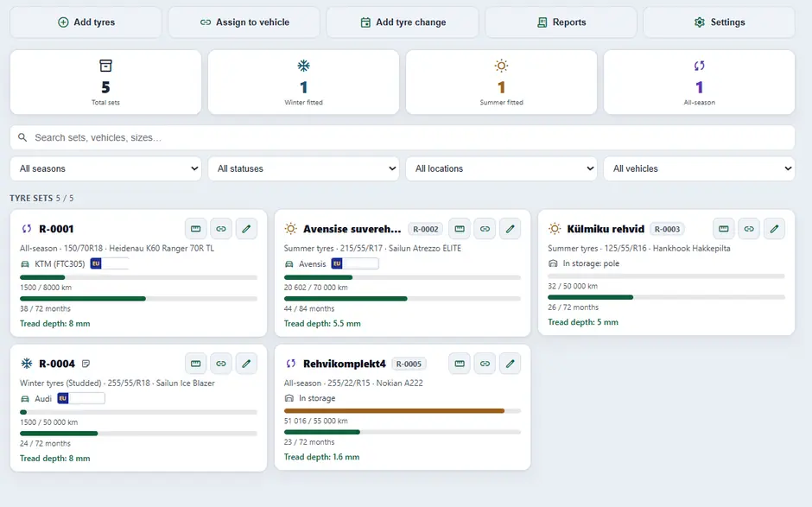Viewport: 812px width, 507px height.
Task: Open tread measurement for Avensise summer set
Action: click(460, 229)
